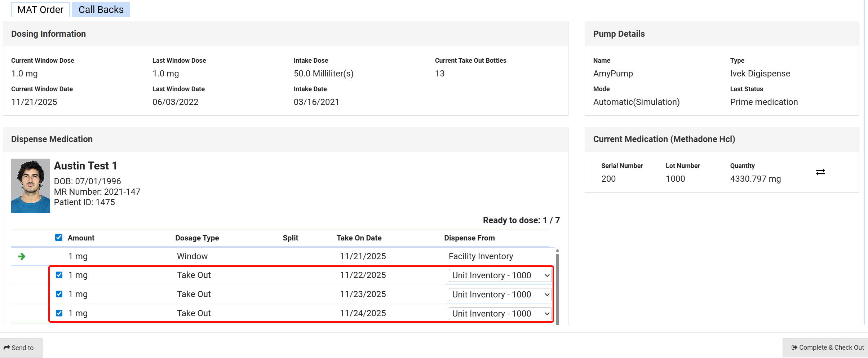This screenshot has height=358, width=868.
Task: Click the dose list vertical scrollbar
Action: [557, 288]
